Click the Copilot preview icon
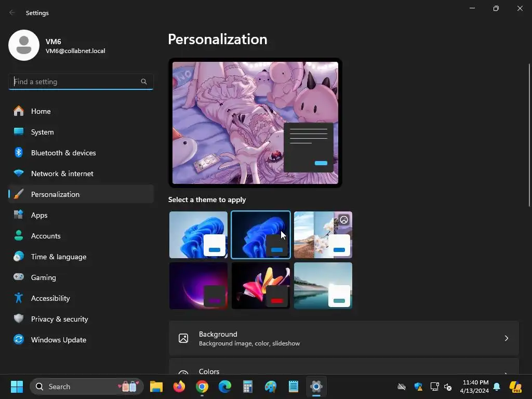The height and width of the screenshot is (399, 532). click(x=515, y=387)
